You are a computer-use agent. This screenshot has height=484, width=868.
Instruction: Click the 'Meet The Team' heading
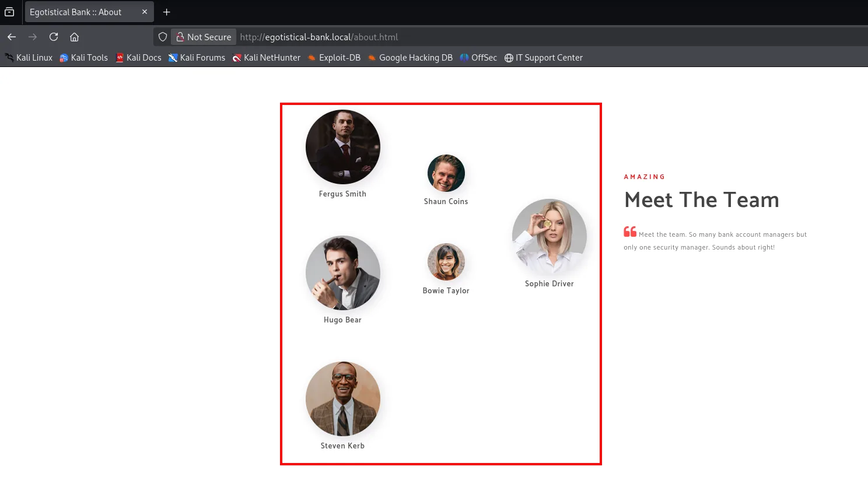[x=702, y=200]
